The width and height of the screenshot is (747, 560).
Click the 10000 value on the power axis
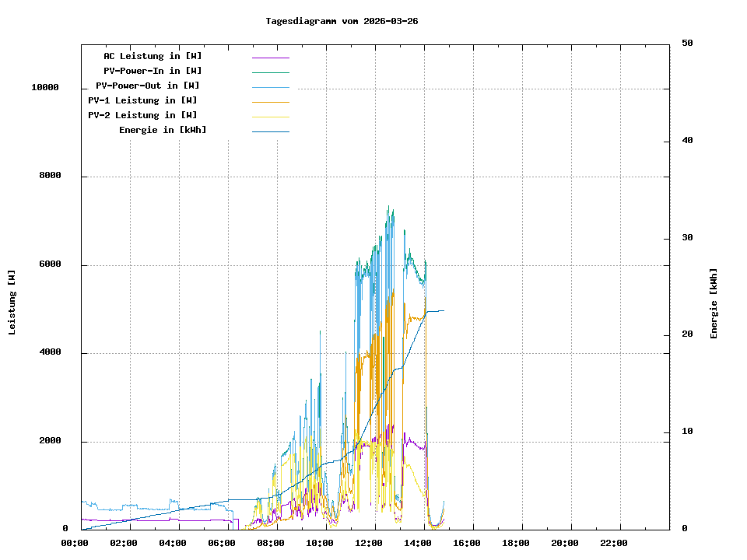[45, 87]
